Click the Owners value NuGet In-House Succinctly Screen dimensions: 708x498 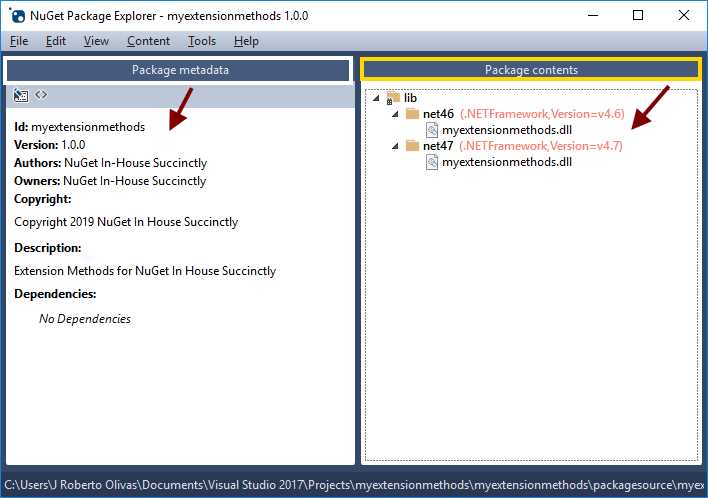pyautogui.click(x=135, y=181)
